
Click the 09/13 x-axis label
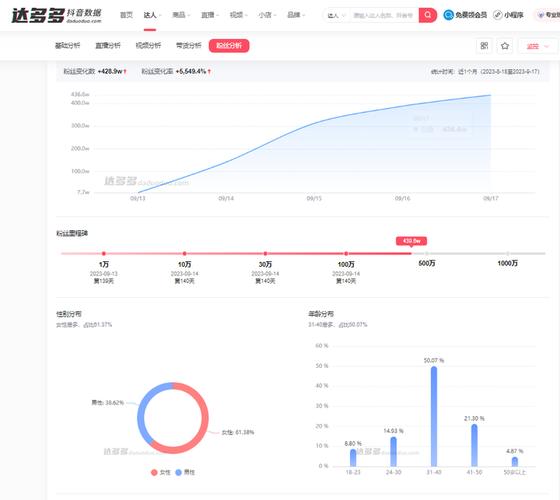click(138, 198)
